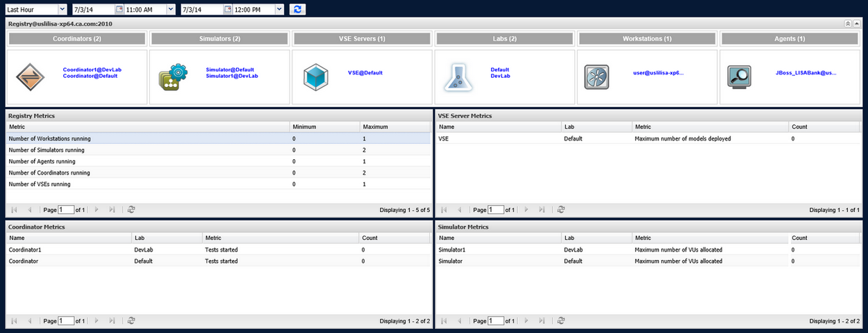Viewport: 868px width, 333px height.
Task: Select the Number of Agents running row
Action: [x=218, y=161]
